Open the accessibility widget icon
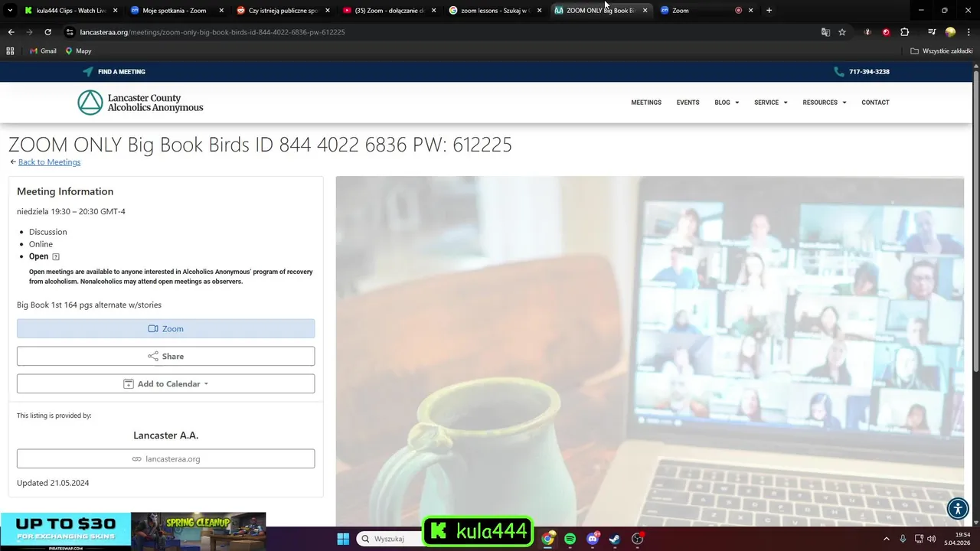Screen dimensions: 980x551 point(958,508)
